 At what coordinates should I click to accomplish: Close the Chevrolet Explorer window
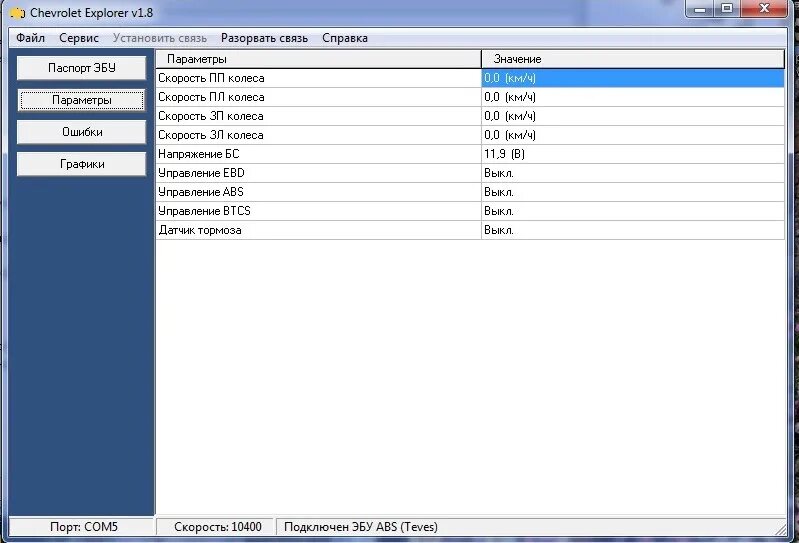coord(764,9)
